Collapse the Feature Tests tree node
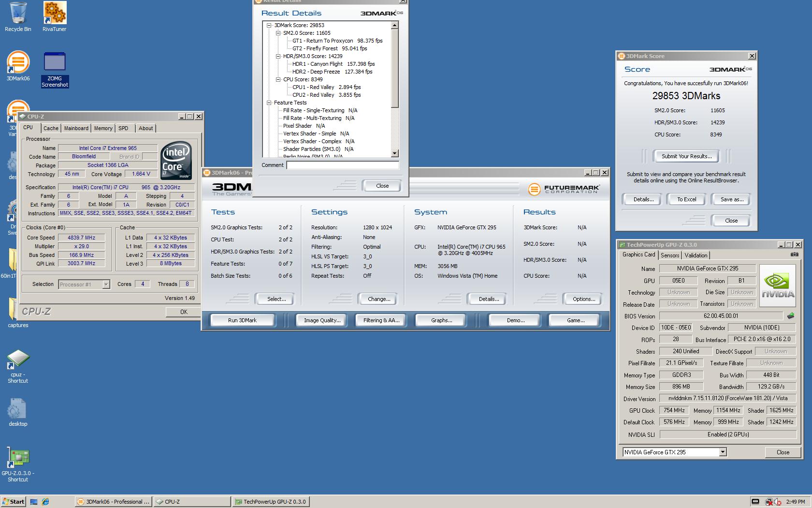Screen dimensions: 812x508 (x=269, y=103)
